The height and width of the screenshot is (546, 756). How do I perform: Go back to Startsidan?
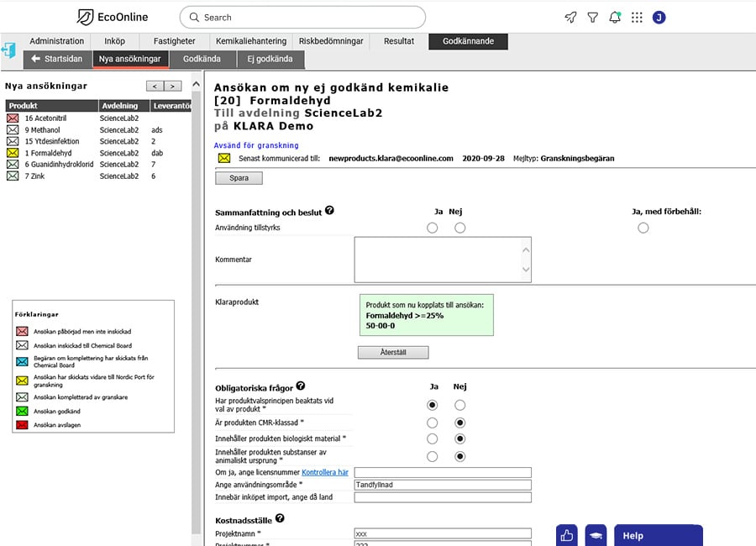[x=57, y=59]
